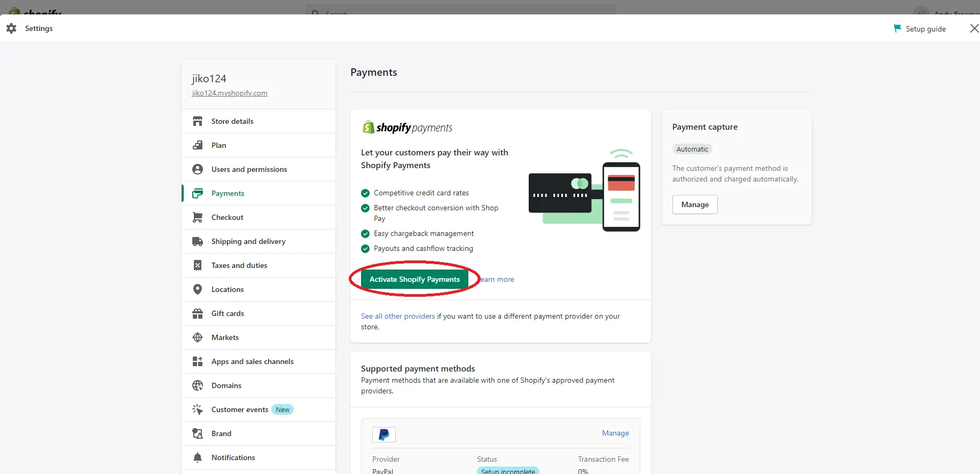Open the jiko124.myshopify.com store link
The image size is (980, 474).
(x=230, y=93)
